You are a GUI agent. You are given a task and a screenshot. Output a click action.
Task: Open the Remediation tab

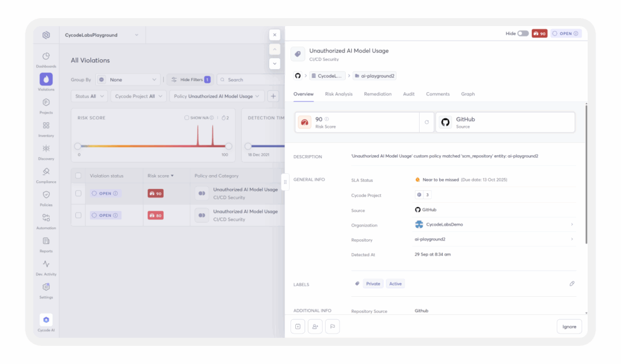click(x=377, y=94)
